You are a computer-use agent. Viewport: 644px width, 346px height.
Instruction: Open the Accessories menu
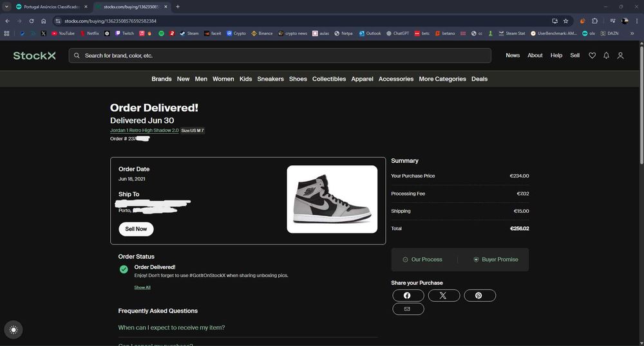point(396,79)
